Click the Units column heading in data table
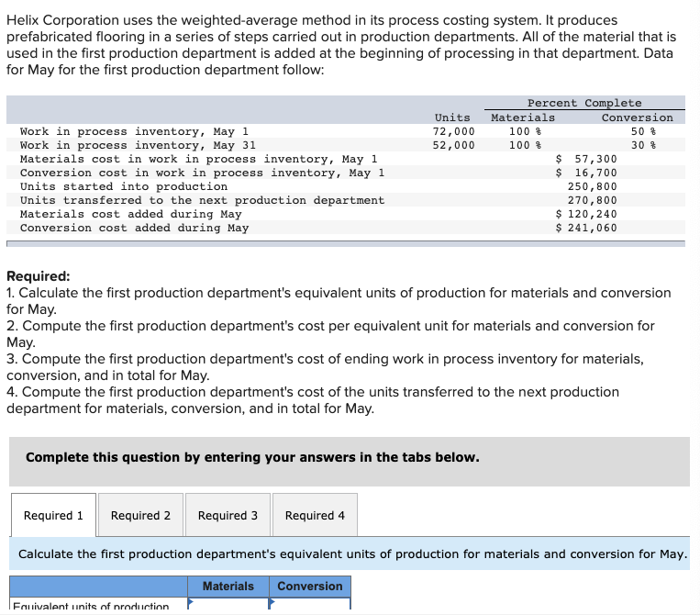Viewport: 700px width, 615px height. click(x=452, y=117)
